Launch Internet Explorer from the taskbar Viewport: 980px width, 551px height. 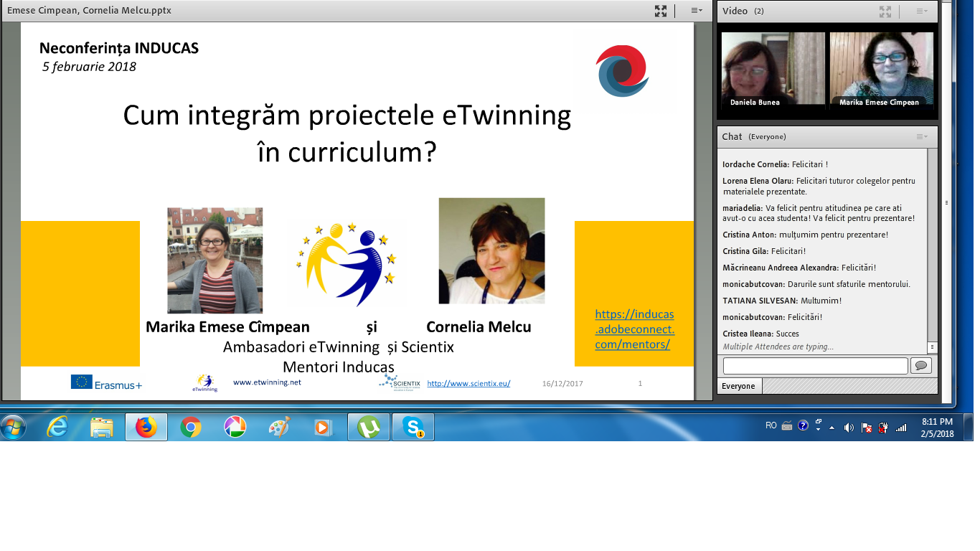pos(57,428)
